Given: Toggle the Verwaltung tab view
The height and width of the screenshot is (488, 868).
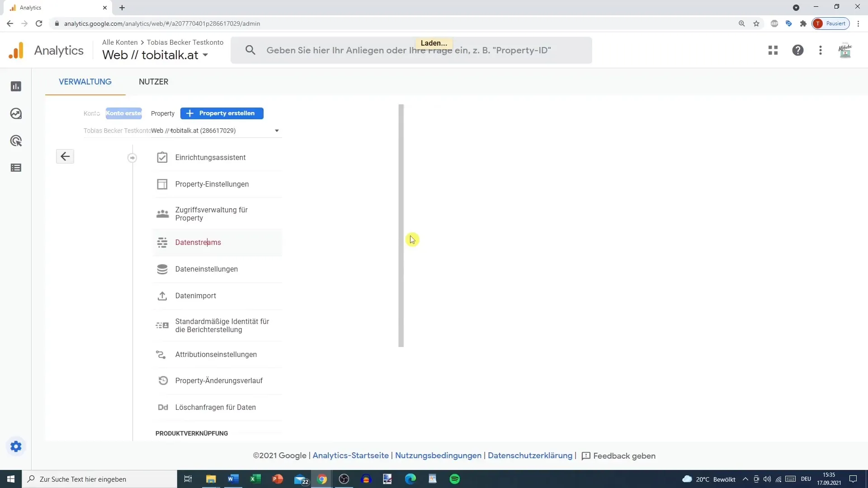Looking at the screenshot, I should click(85, 82).
